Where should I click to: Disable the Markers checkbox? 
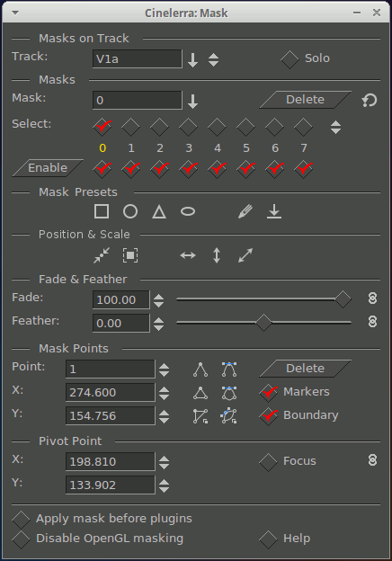[268, 393]
